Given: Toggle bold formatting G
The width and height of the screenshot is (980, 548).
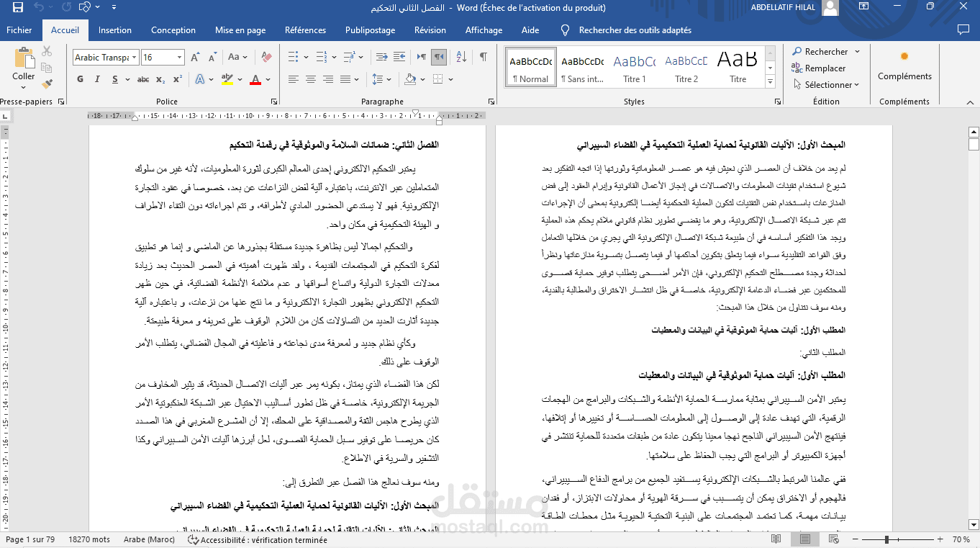Looking at the screenshot, I should pyautogui.click(x=80, y=79).
